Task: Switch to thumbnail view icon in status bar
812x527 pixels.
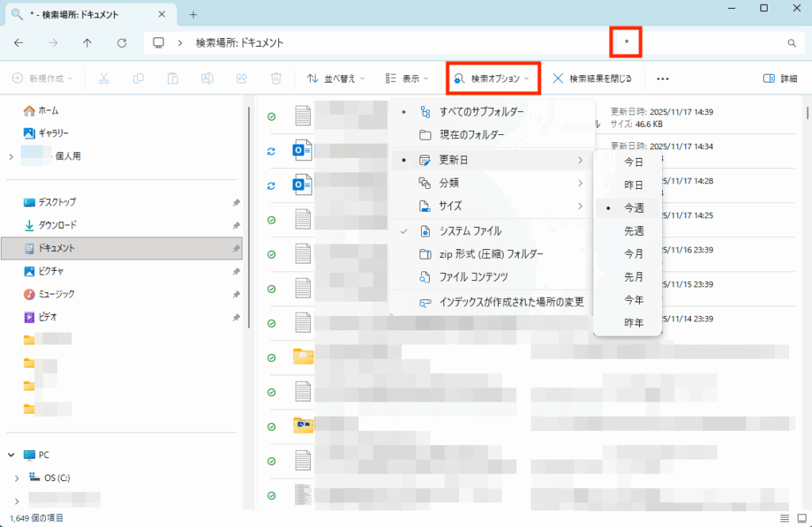Action: (x=799, y=518)
